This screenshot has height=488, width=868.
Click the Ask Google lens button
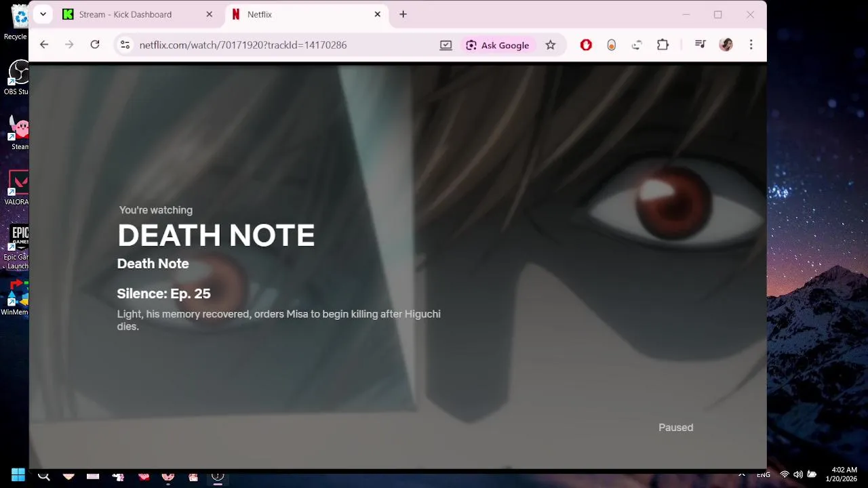click(x=498, y=45)
